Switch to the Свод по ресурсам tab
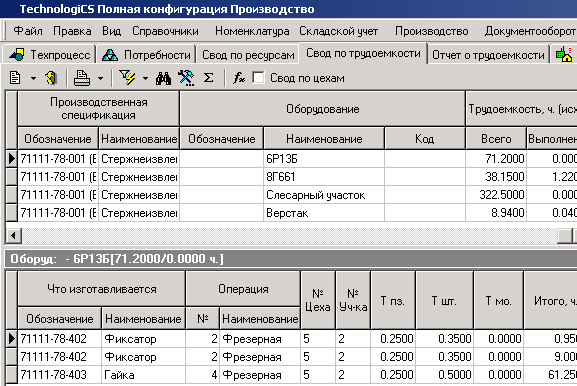The width and height of the screenshot is (577, 386). click(248, 55)
